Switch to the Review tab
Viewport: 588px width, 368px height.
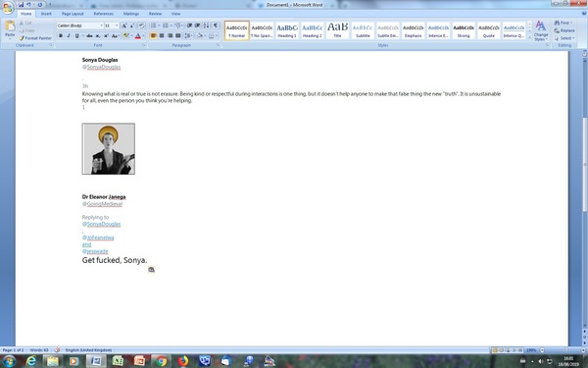point(155,14)
